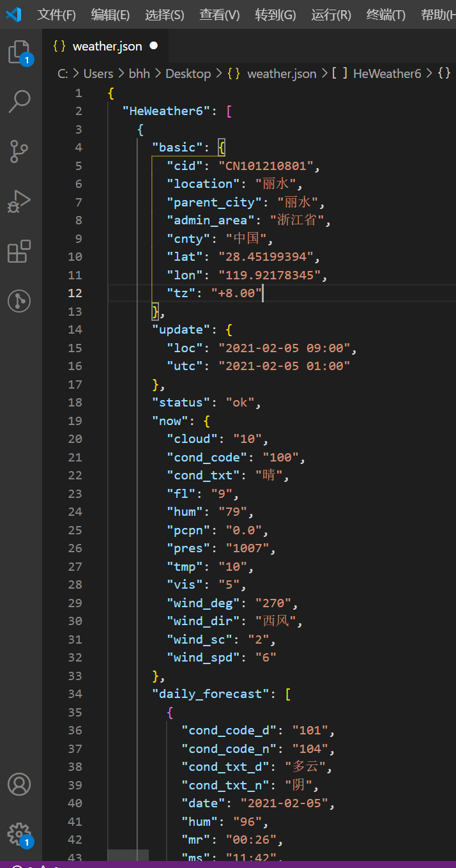The image size is (456, 868).
Task: Click the value "119.92178345"
Action: [x=270, y=275]
